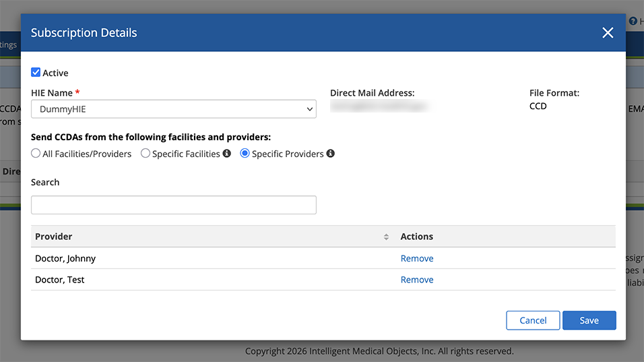Click info icon beside Specific Facilities
Screen dimensions: 644x362
227,154
